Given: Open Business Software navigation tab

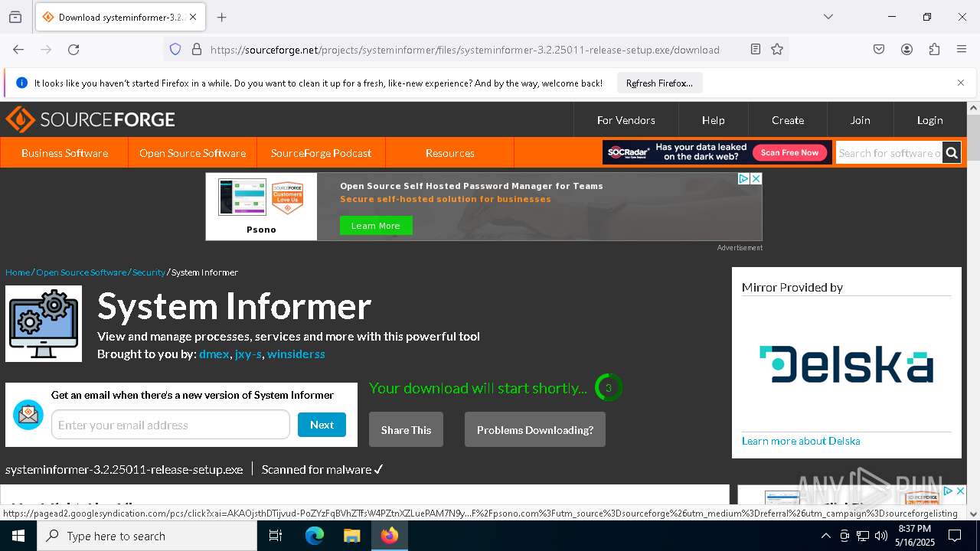Looking at the screenshot, I should click(64, 153).
